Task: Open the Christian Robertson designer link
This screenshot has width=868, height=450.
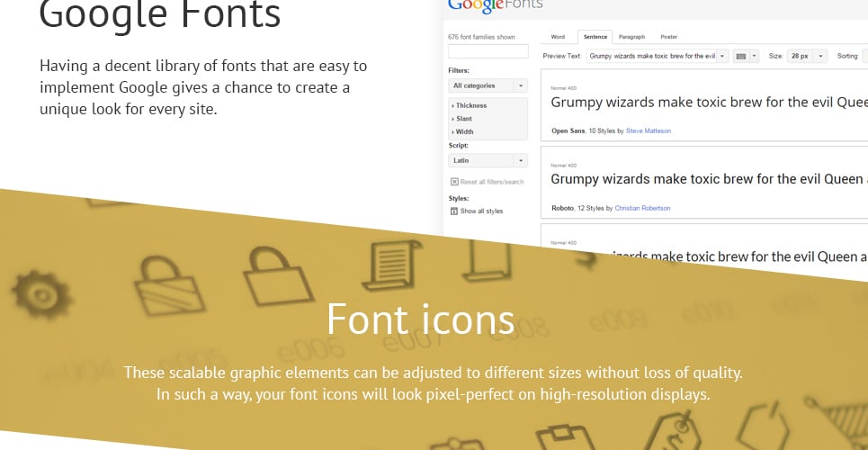Action: pos(642,209)
